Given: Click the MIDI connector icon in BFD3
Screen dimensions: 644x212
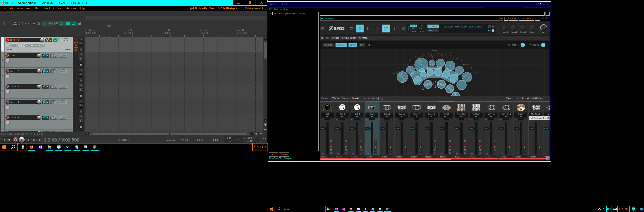Looking at the screenshot, I should (x=493, y=31).
